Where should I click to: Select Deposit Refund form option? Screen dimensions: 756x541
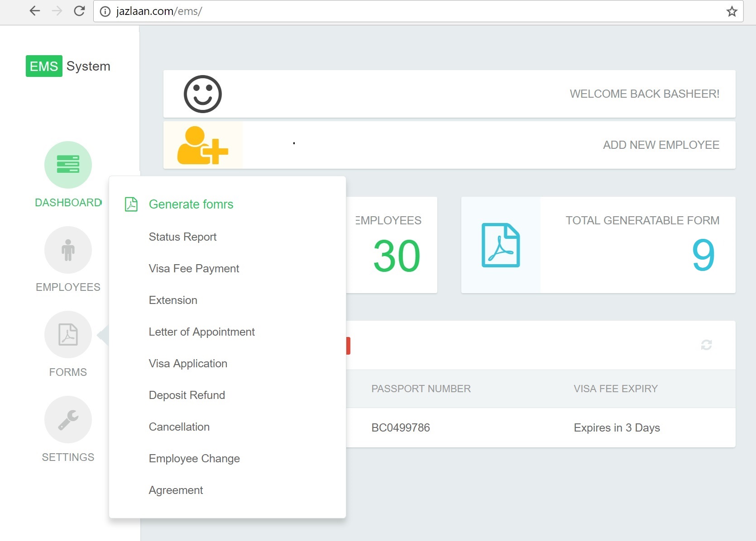(187, 395)
